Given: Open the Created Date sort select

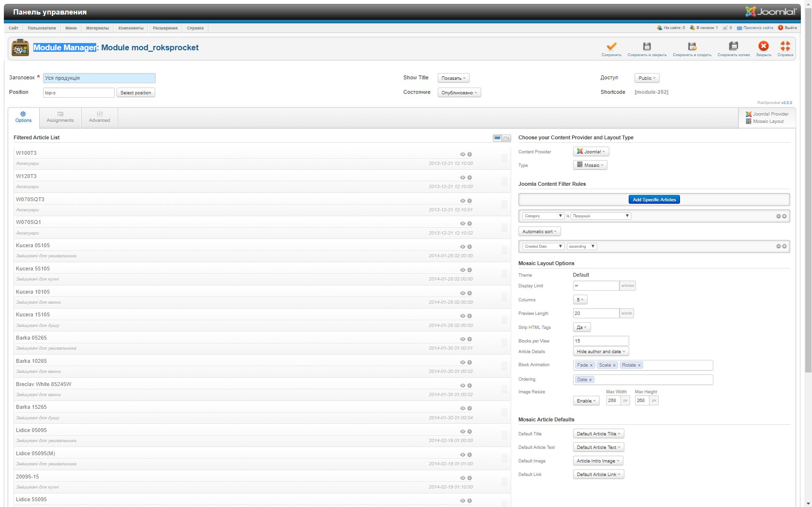Looking at the screenshot, I should click(544, 246).
